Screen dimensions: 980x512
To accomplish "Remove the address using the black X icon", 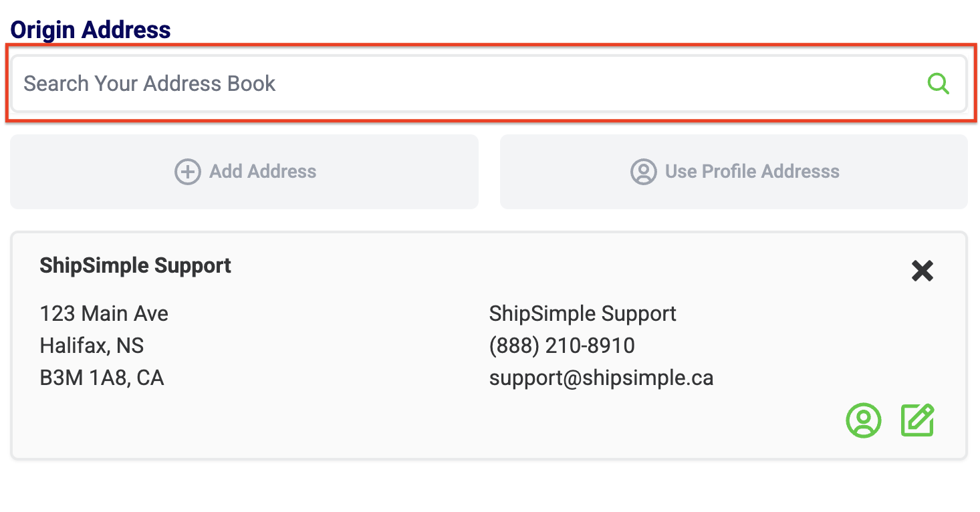I will (922, 271).
